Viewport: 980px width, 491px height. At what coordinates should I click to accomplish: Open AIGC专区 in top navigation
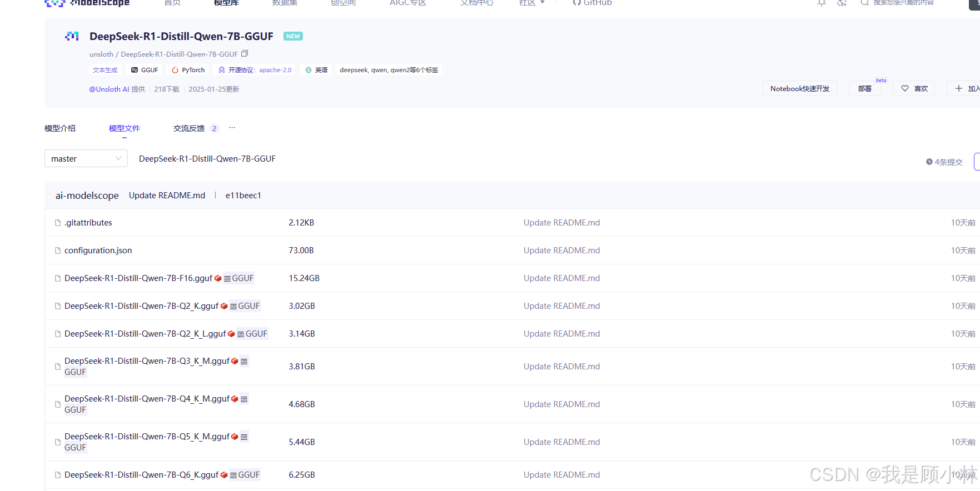(408, 3)
